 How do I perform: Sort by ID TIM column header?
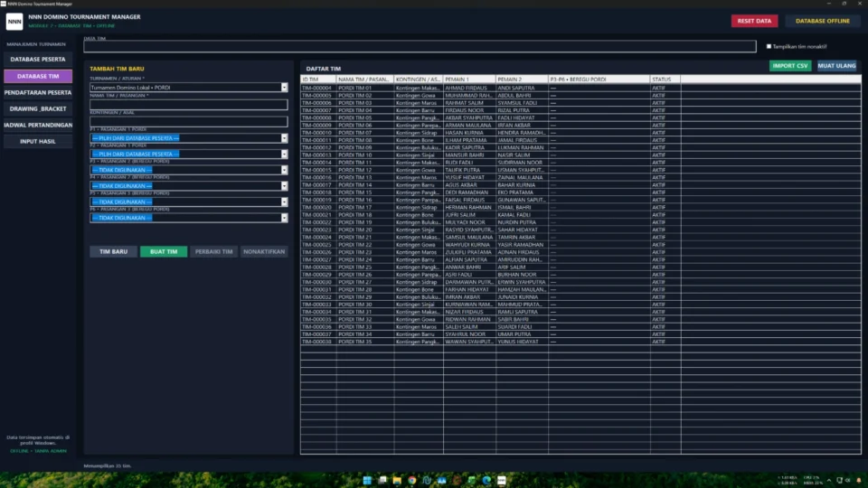tap(318, 80)
